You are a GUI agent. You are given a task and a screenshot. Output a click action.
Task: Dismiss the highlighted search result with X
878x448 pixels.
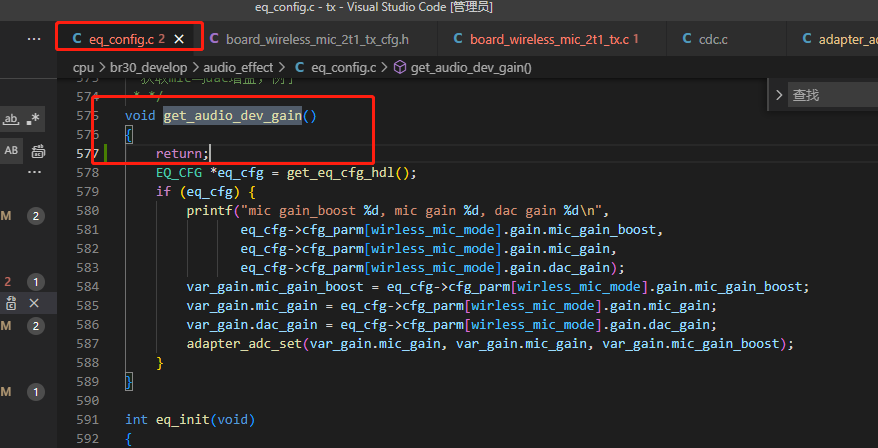[34, 304]
